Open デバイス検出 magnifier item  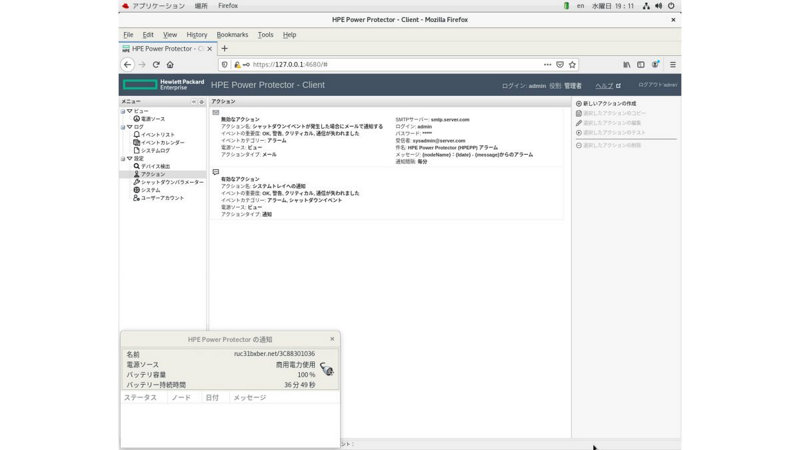(x=155, y=166)
